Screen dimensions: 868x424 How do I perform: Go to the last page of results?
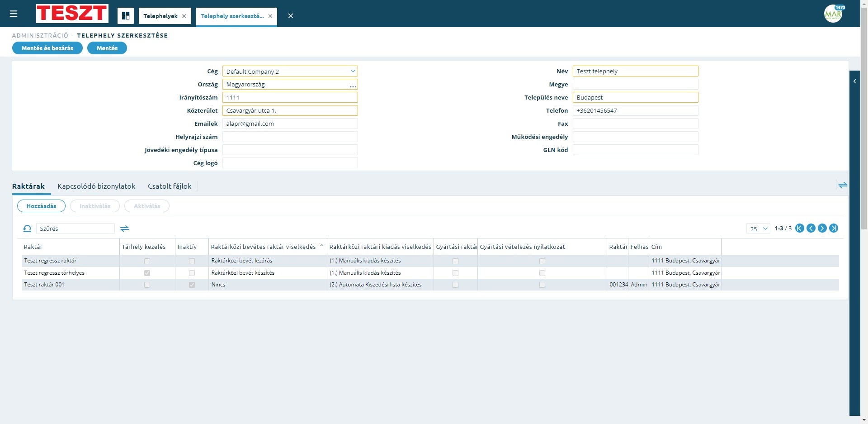pyautogui.click(x=834, y=228)
